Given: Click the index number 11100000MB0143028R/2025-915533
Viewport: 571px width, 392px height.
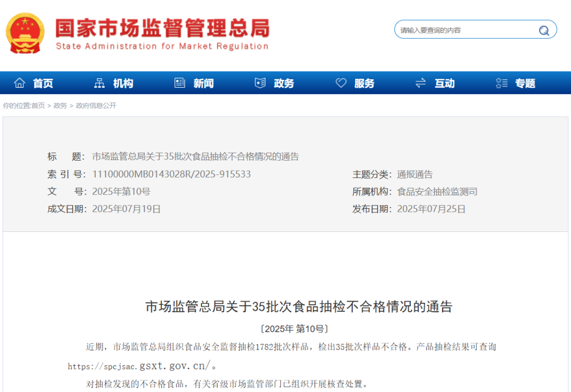Looking at the screenshot, I should [x=171, y=174].
